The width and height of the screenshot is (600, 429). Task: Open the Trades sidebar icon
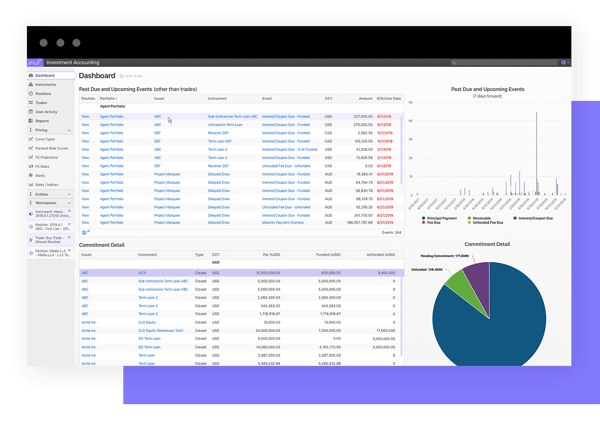pos(30,103)
